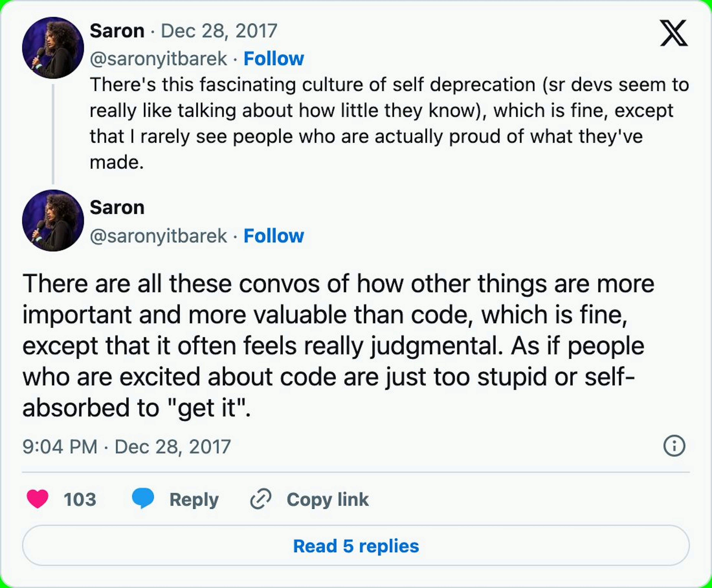The width and height of the screenshot is (712, 588).
Task: Click the Copy link text label
Action: pyautogui.click(x=327, y=499)
